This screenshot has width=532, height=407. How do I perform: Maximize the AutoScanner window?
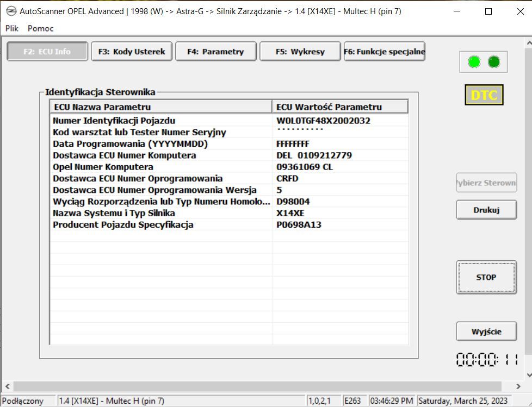pyautogui.click(x=488, y=11)
